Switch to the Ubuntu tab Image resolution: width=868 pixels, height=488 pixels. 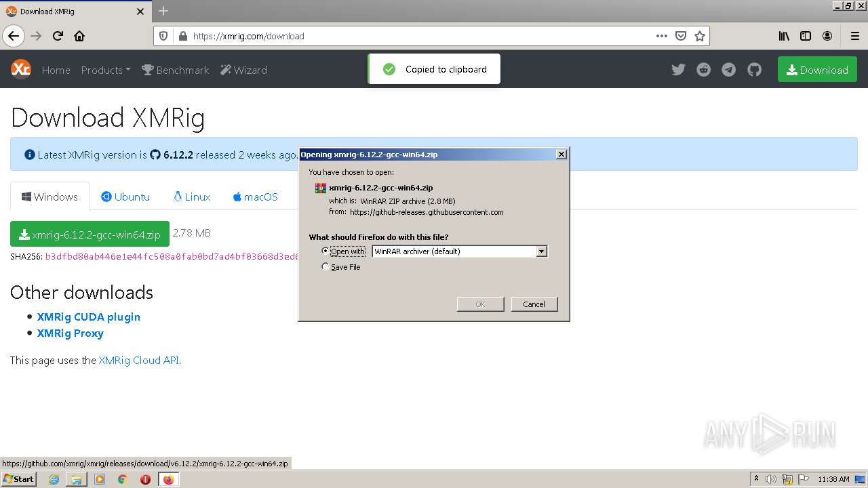pyautogui.click(x=125, y=197)
